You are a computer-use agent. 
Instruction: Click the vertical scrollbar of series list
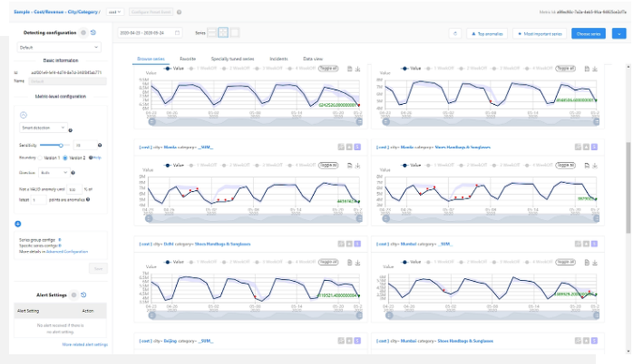pyautogui.click(x=628, y=188)
